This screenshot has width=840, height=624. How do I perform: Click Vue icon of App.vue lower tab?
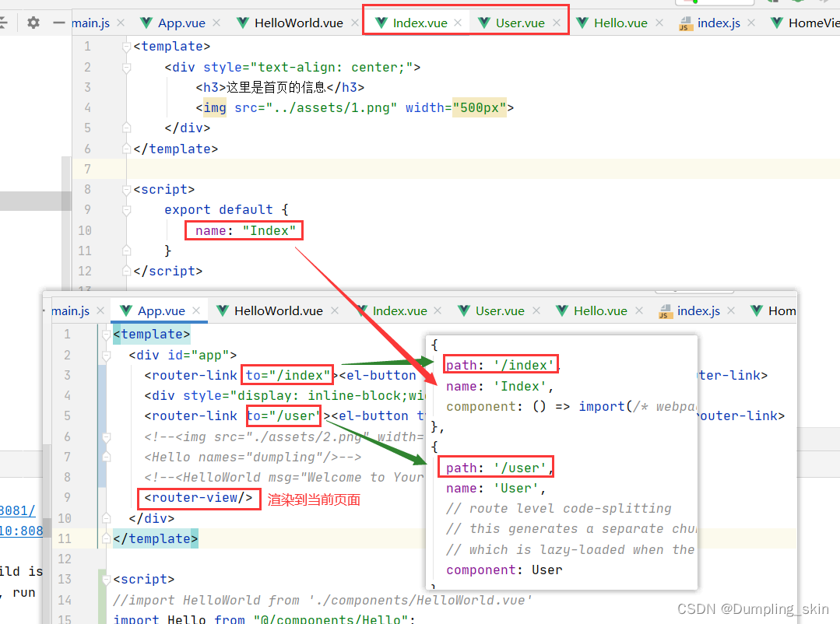(x=126, y=310)
